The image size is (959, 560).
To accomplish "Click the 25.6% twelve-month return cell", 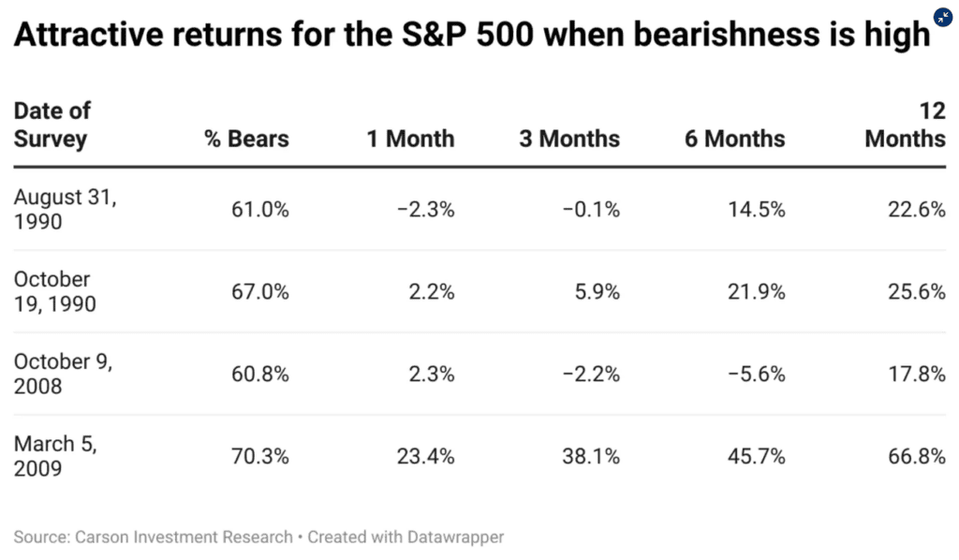I will [x=916, y=292].
